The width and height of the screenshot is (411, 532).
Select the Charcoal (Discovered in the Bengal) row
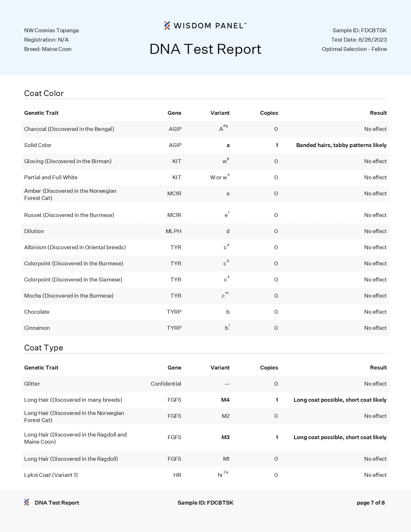point(205,129)
